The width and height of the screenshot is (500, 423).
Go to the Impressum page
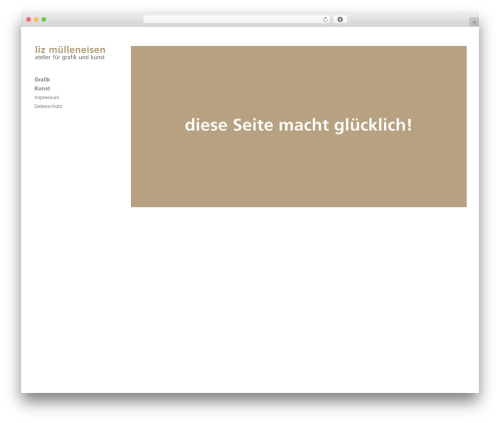tap(47, 97)
